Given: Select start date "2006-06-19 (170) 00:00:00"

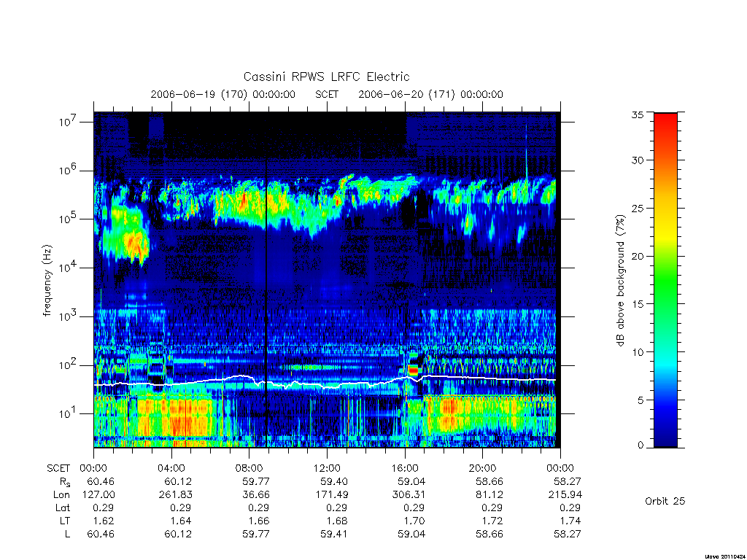Looking at the screenshot, I should pyautogui.click(x=223, y=94).
